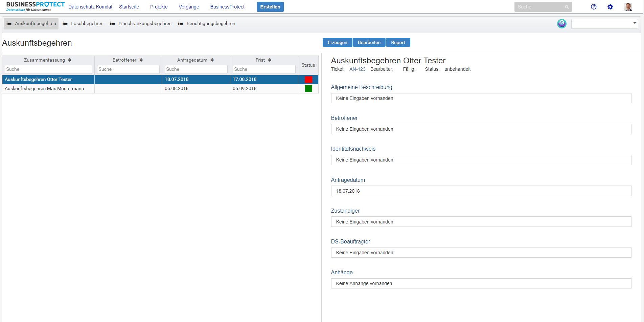Open the settings gear icon
This screenshot has height=322, width=644.
pos(610,7)
